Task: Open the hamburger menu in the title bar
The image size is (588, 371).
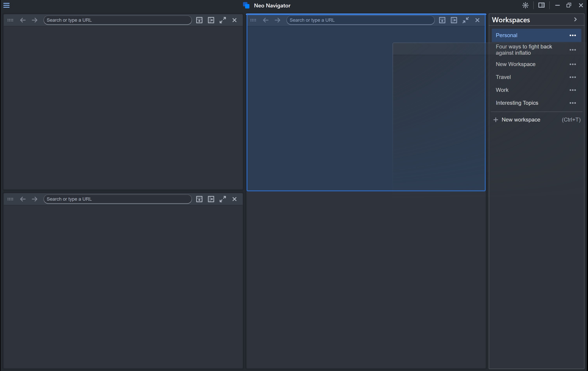Action: click(7, 5)
